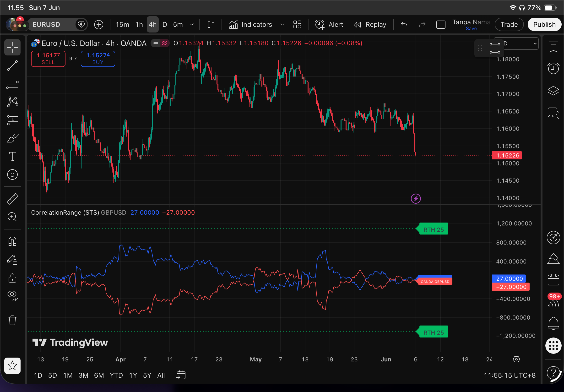
Task: Expand the Indicators favorites chevron
Action: click(282, 25)
